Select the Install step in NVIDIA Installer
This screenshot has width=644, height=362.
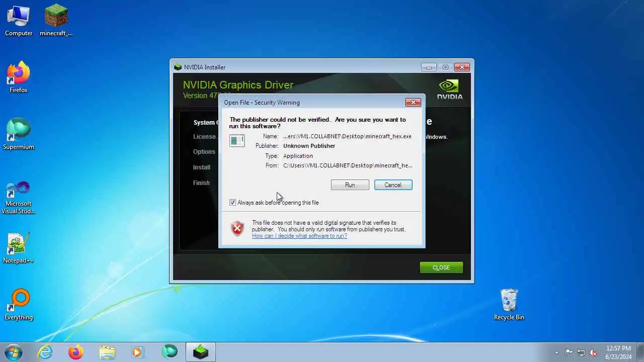[202, 167]
